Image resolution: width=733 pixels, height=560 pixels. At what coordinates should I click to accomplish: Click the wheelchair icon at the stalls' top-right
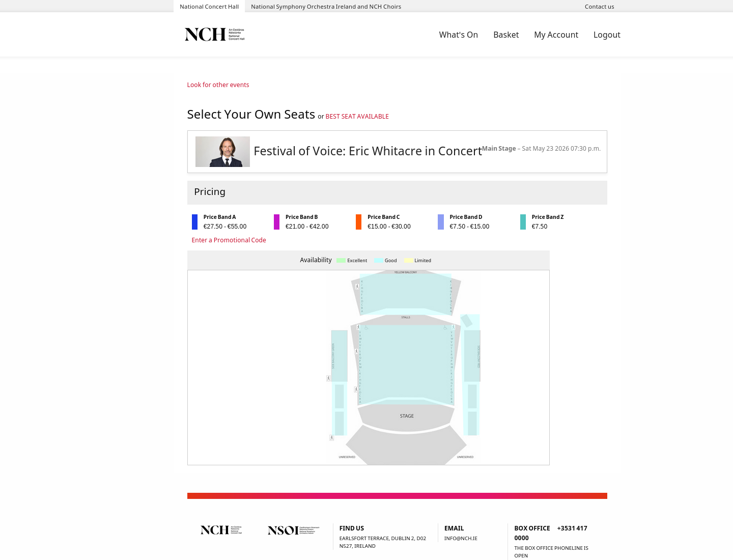[x=445, y=328]
